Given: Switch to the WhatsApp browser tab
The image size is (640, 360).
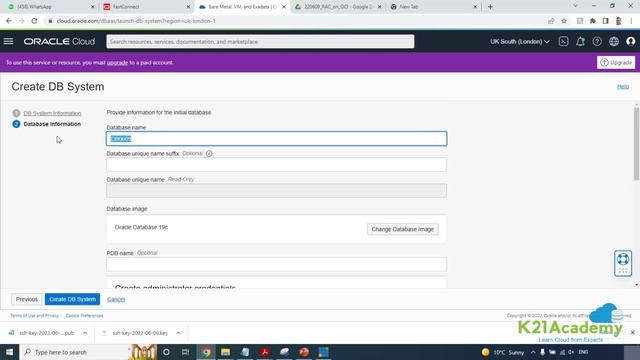Looking at the screenshot, I should 49,7.
